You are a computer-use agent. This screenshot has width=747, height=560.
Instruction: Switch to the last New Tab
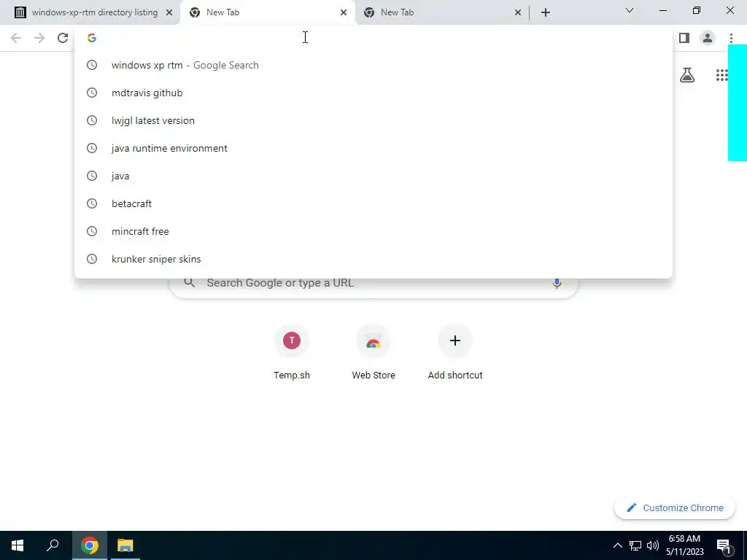tap(441, 12)
